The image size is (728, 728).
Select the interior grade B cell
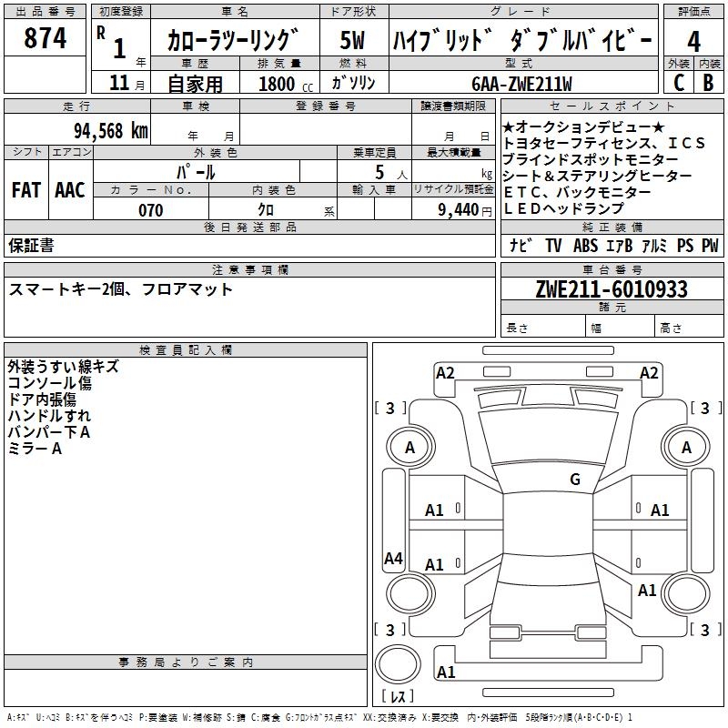coord(709,83)
